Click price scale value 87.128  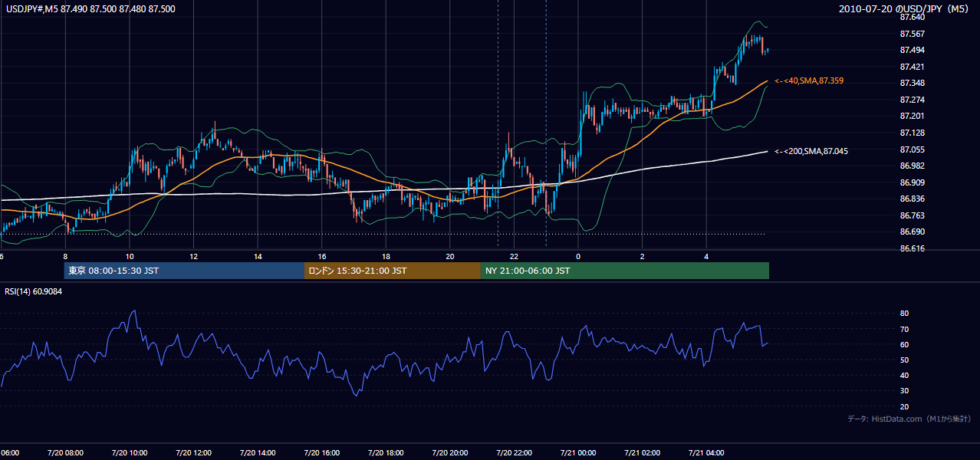(x=911, y=133)
